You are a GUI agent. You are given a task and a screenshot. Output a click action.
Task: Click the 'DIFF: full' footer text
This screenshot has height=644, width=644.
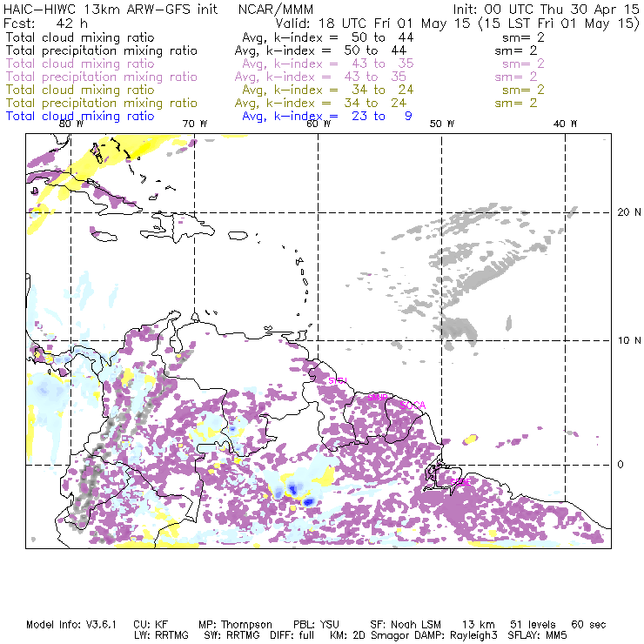click(292, 635)
